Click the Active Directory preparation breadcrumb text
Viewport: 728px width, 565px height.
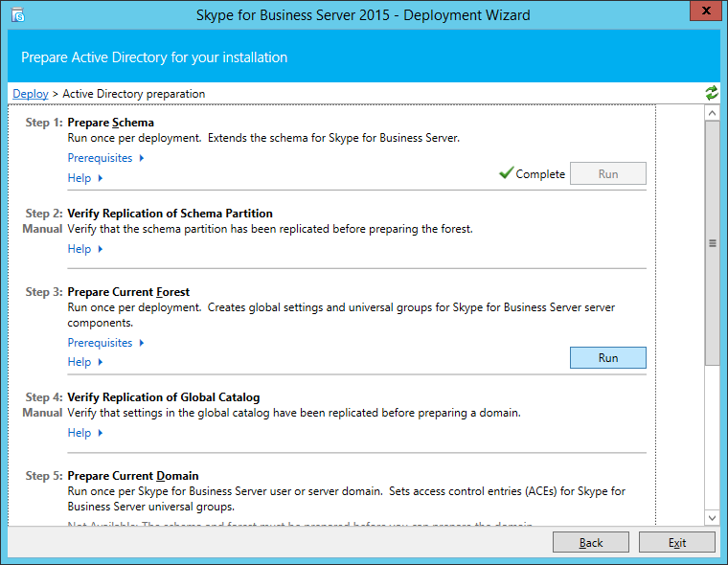click(134, 94)
